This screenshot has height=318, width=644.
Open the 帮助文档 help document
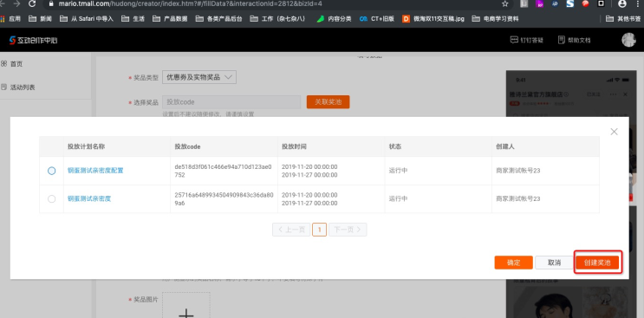[x=574, y=40]
